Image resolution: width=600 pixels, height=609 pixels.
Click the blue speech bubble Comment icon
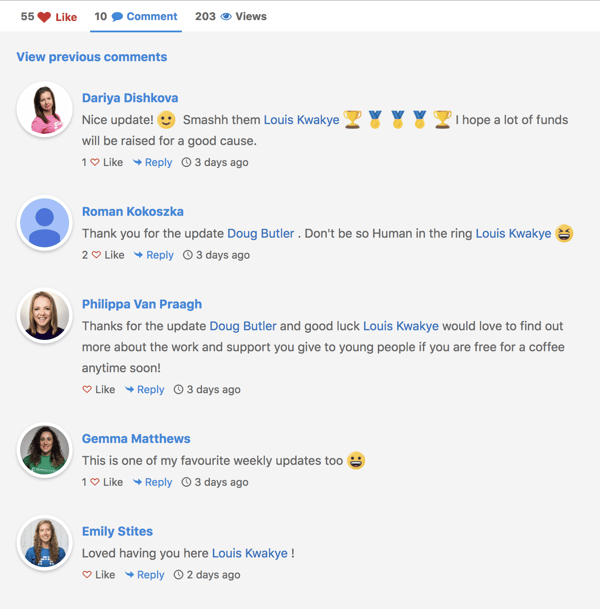117,17
